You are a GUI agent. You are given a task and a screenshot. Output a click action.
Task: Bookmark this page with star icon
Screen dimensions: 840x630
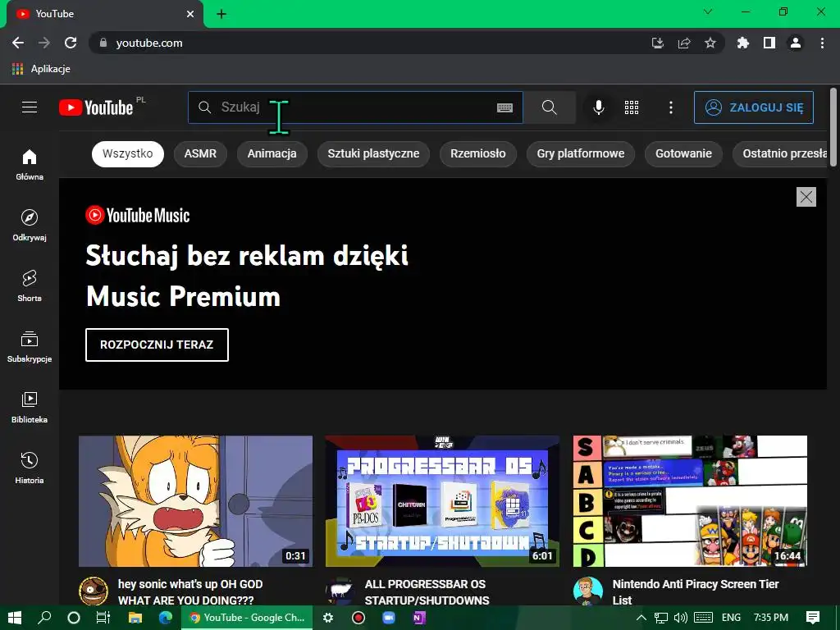click(710, 43)
